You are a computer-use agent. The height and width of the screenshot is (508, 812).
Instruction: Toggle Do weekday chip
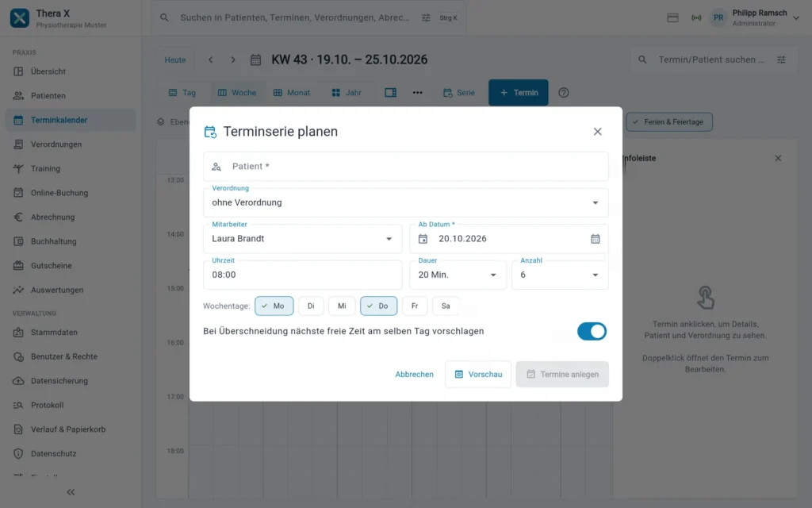[x=378, y=306]
